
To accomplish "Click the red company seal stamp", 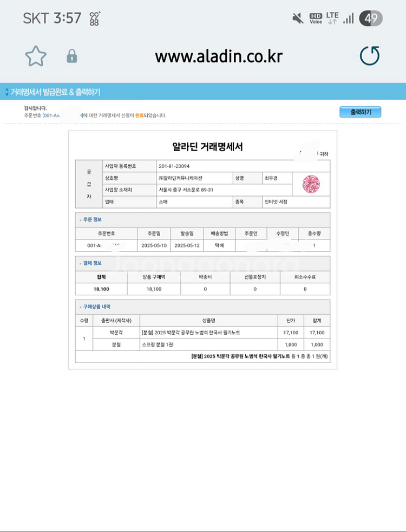I will [311, 184].
